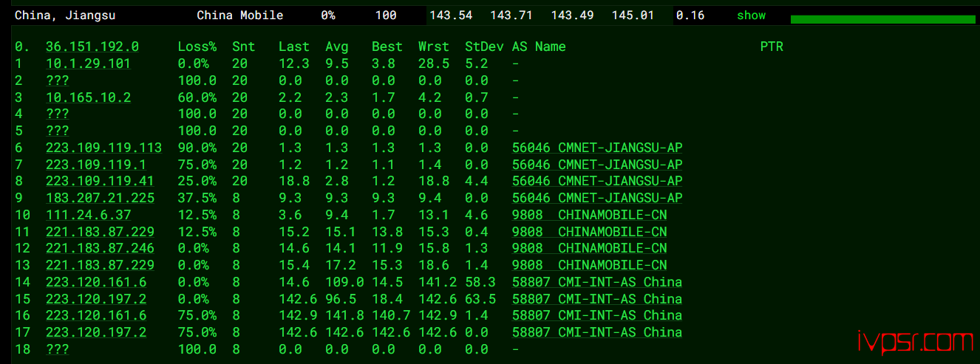This screenshot has width=980, height=364.
Task: Click the 28.5 worst value on hop 1
Action: (x=434, y=63)
